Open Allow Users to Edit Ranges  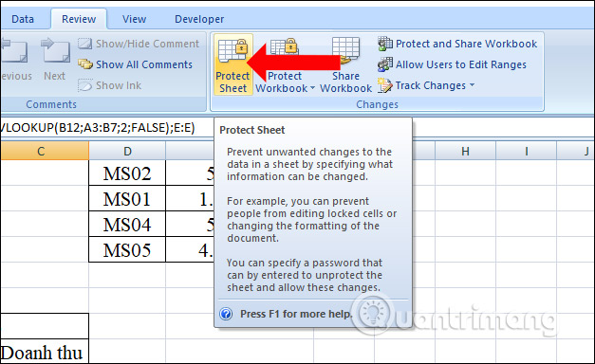coord(452,64)
